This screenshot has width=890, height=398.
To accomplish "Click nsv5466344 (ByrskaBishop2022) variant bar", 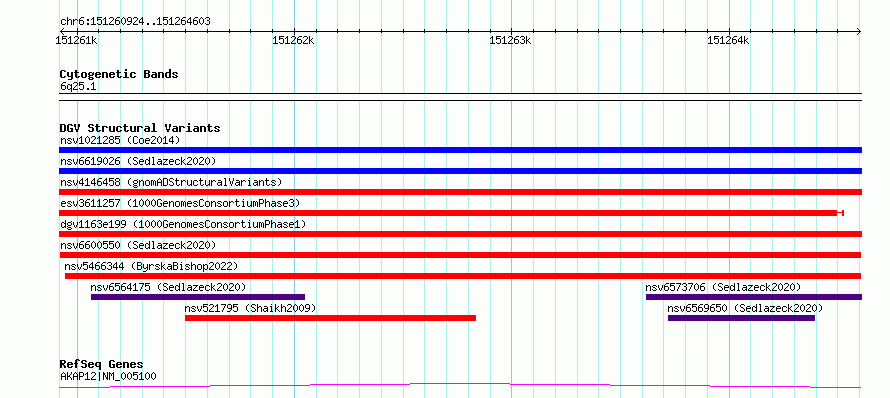I will click(x=463, y=276).
